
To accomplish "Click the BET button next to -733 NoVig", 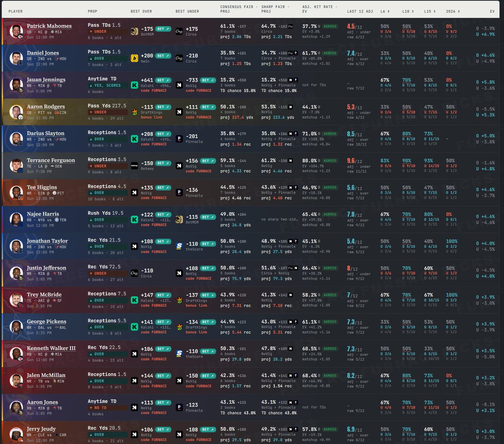I will (x=209, y=80).
